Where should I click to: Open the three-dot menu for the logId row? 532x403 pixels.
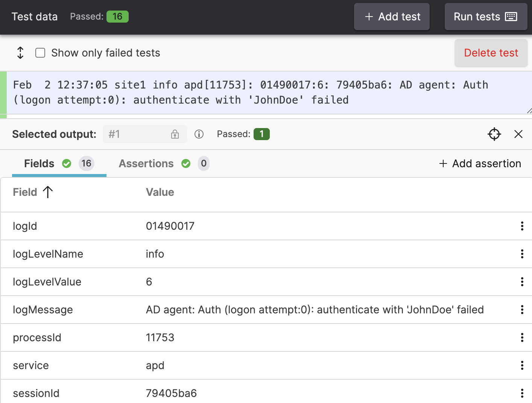(522, 226)
